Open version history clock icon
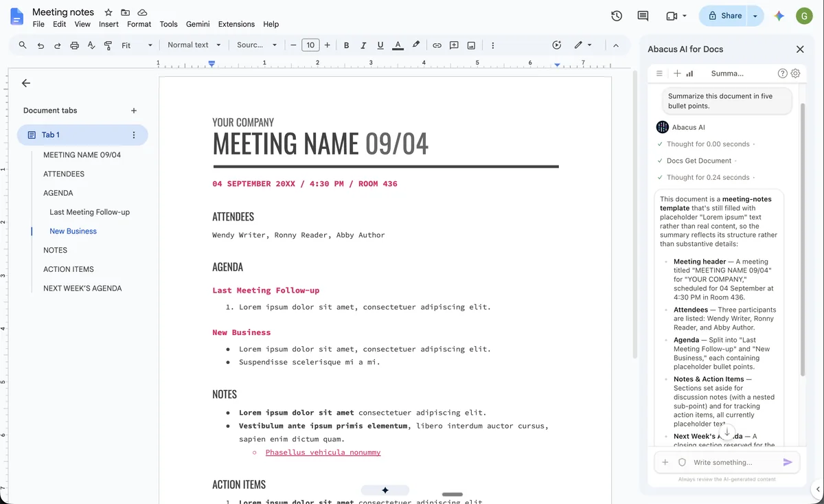Viewport: 824px width, 504px height. (x=617, y=16)
